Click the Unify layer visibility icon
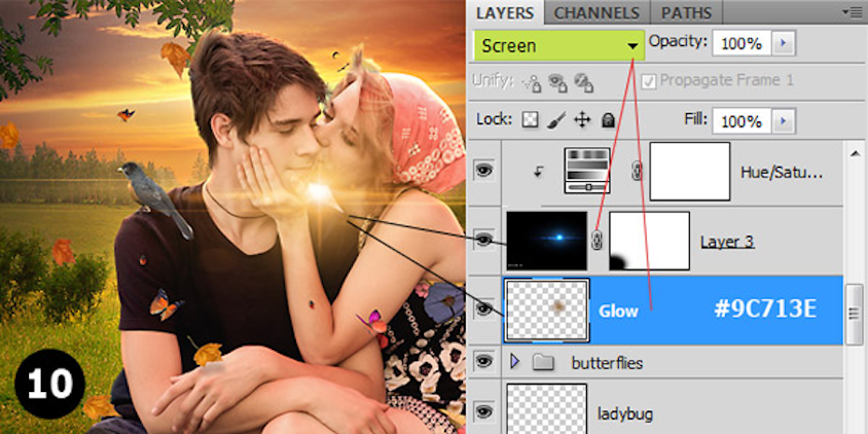This screenshot has height=434, width=868. pos(557,82)
